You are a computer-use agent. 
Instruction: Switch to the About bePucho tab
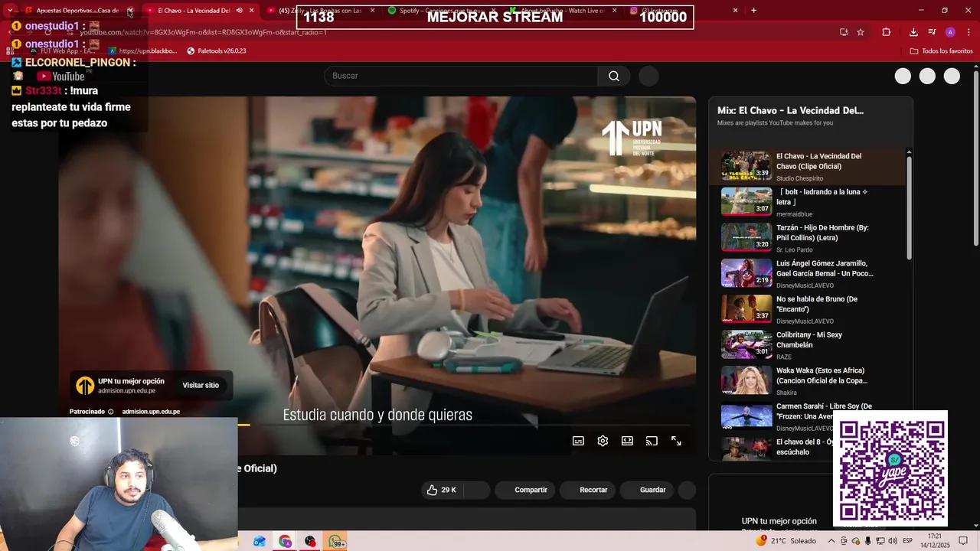pyautogui.click(x=563, y=10)
